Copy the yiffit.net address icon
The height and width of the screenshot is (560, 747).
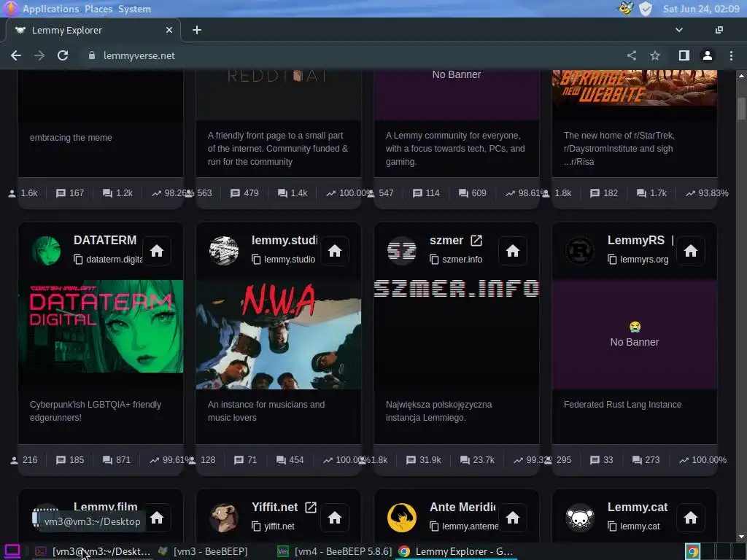pos(256,526)
